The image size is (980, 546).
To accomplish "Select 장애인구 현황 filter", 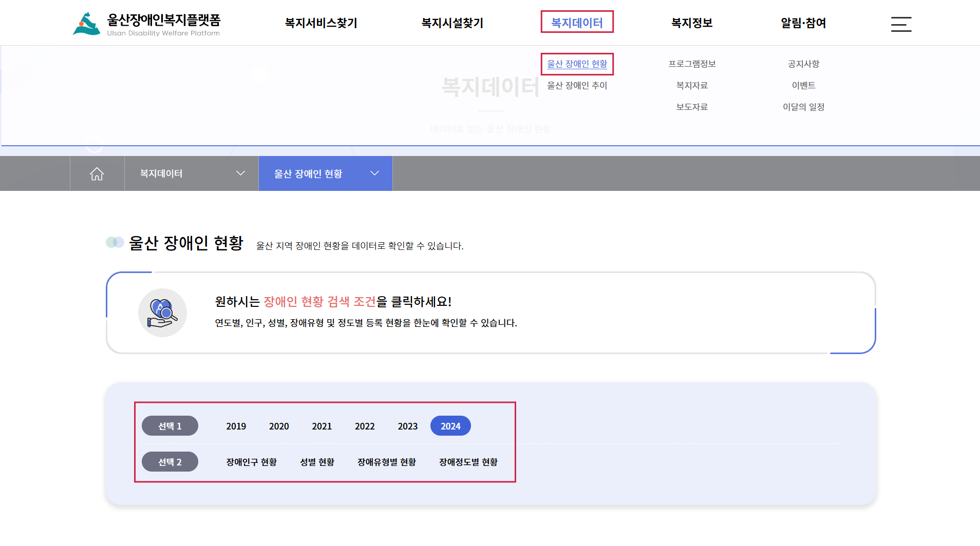I will (252, 462).
